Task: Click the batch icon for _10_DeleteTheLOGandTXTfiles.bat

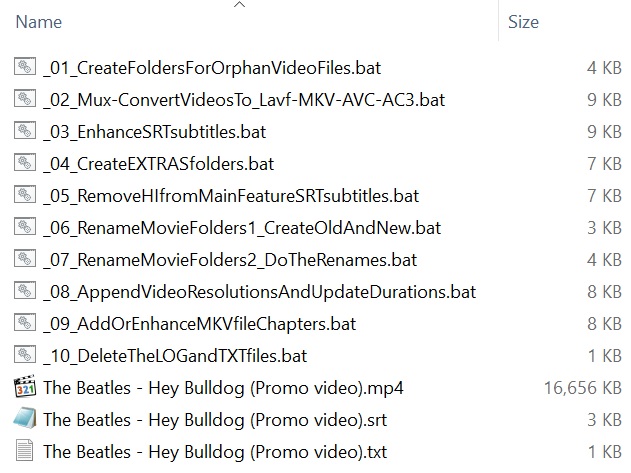Action: pos(25,355)
